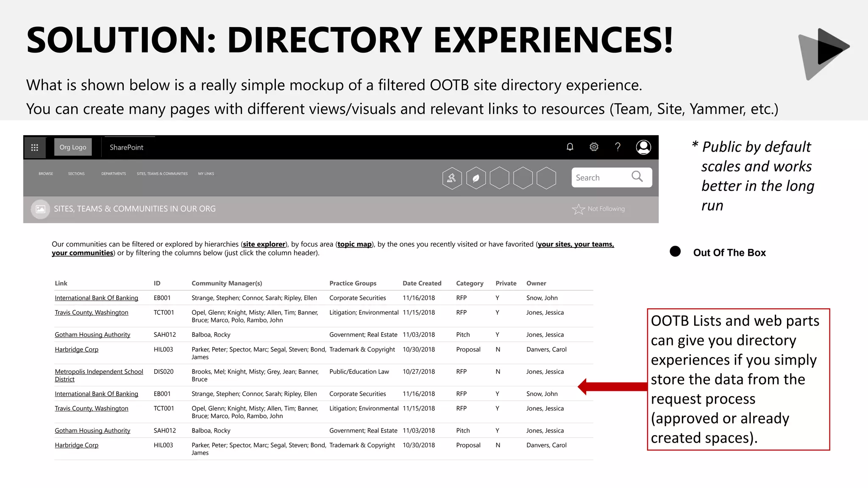Filter by Practice Groups column header

coord(353,283)
